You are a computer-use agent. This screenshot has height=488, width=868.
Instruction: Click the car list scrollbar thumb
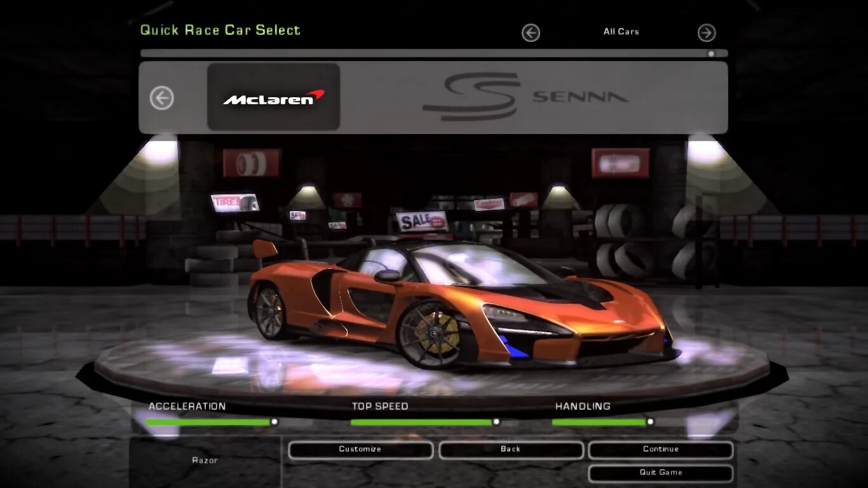click(711, 54)
